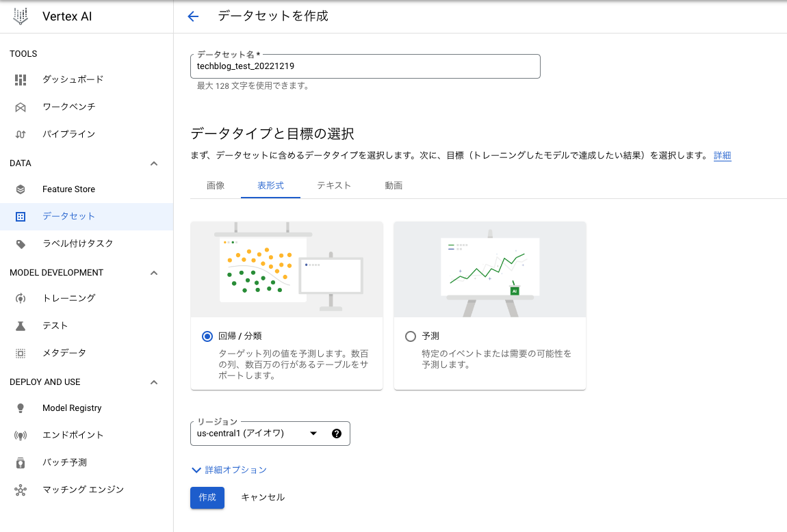Switch to the 画像 tab

(x=216, y=186)
